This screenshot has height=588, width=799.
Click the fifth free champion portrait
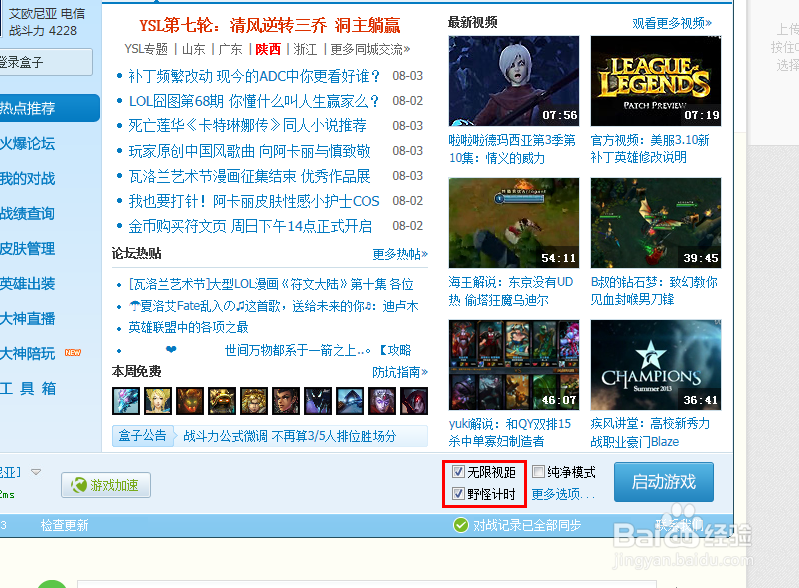pyautogui.click(x=254, y=400)
